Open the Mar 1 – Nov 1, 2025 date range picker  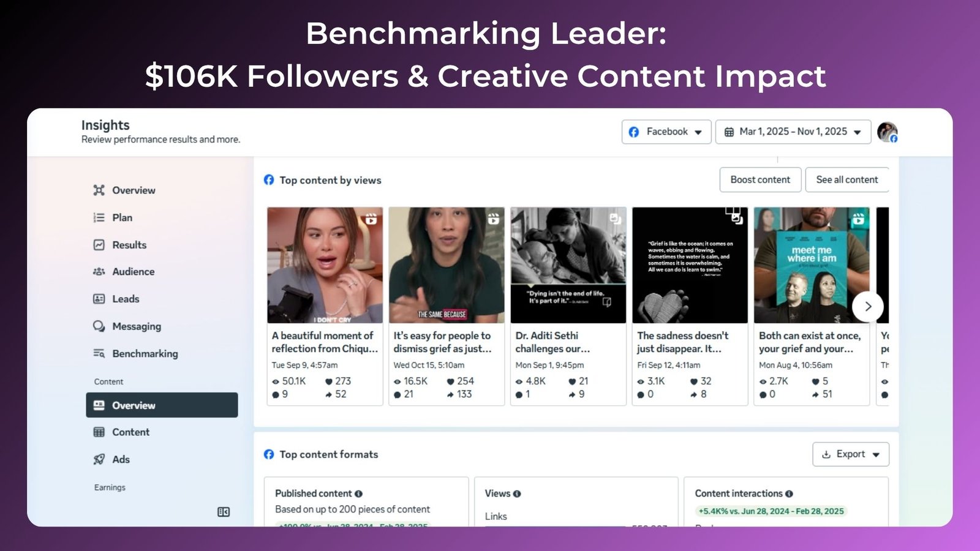pos(793,132)
